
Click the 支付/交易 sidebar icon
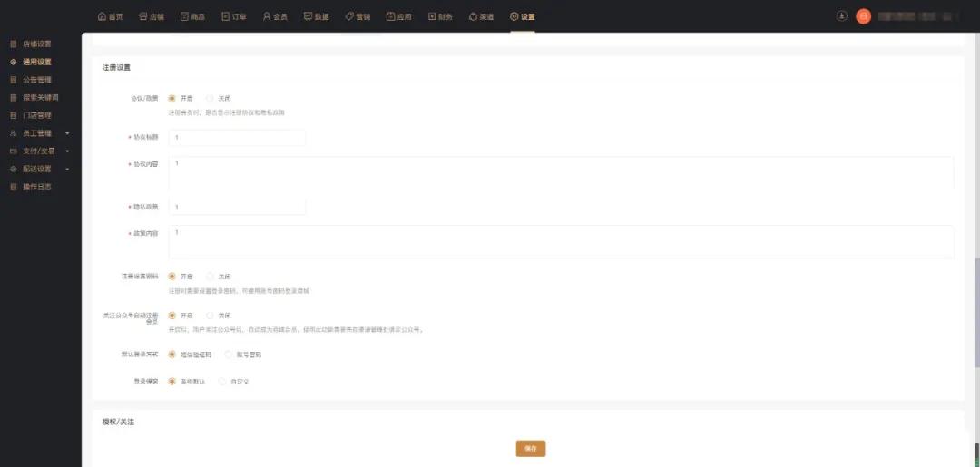(x=13, y=151)
